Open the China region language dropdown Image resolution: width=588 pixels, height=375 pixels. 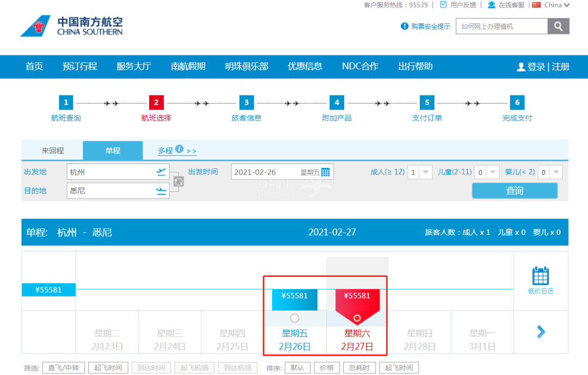click(x=551, y=5)
